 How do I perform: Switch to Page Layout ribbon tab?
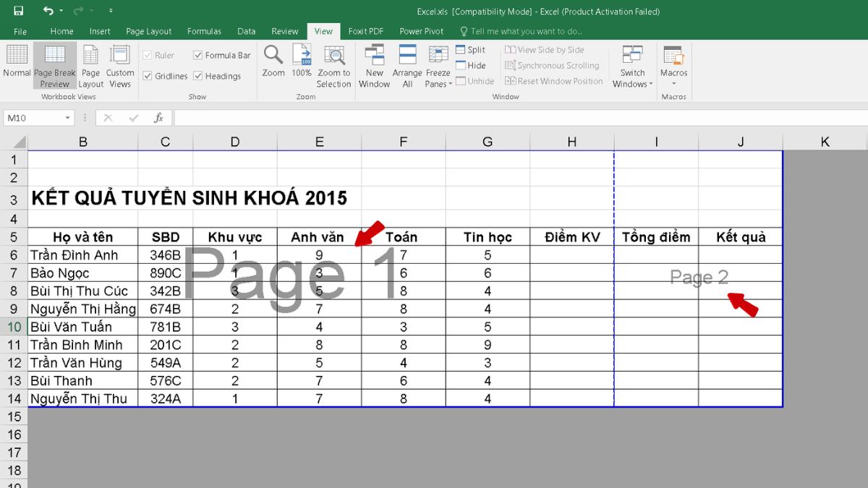pyautogui.click(x=149, y=31)
